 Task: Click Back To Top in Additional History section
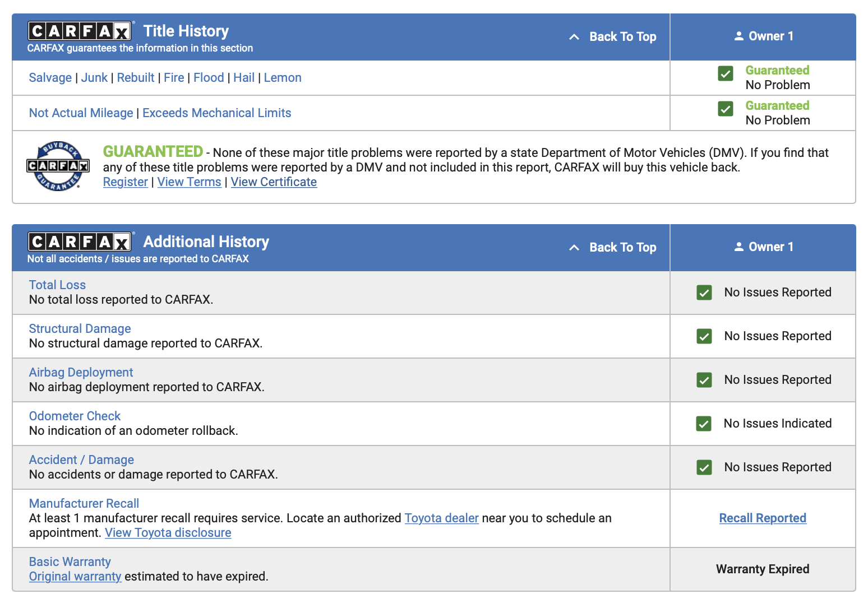click(x=622, y=247)
